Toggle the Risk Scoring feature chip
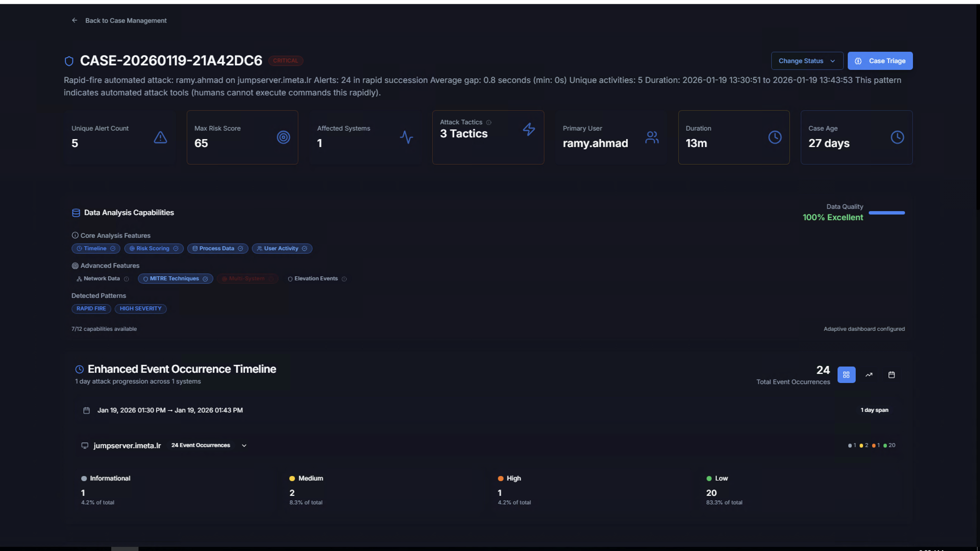980x551 pixels. pos(154,249)
